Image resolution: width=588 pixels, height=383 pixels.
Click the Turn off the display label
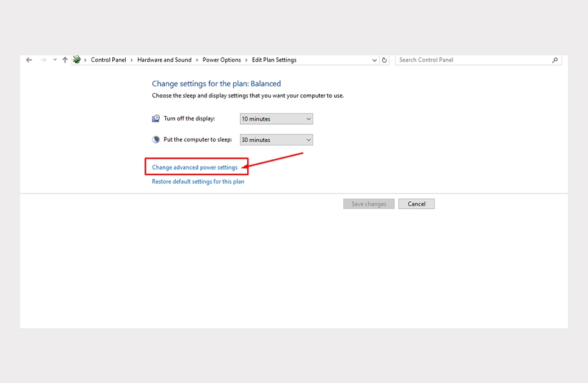click(x=190, y=119)
